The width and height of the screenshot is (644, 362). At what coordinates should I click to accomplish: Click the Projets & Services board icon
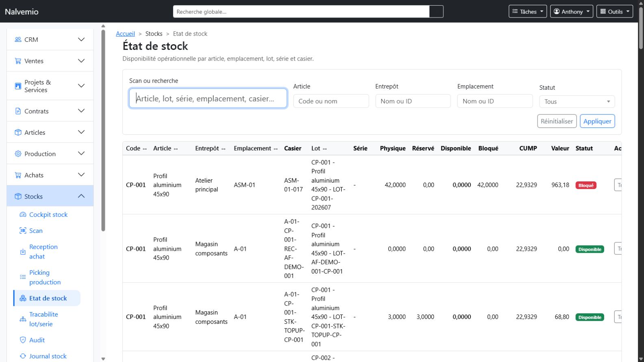(x=18, y=86)
